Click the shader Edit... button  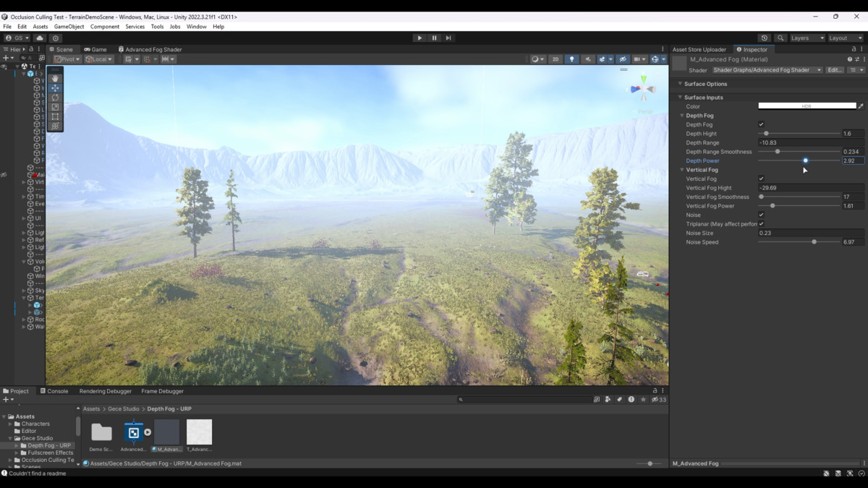point(835,70)
